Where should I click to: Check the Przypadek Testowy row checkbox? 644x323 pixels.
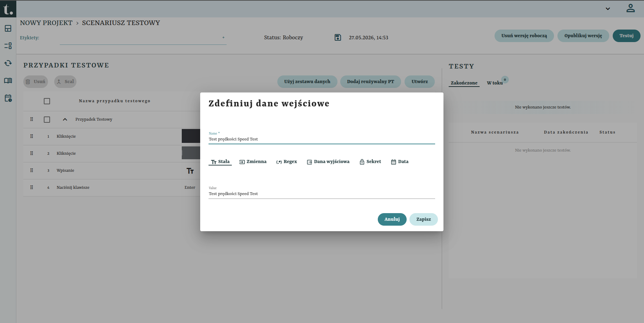[47, 120]
